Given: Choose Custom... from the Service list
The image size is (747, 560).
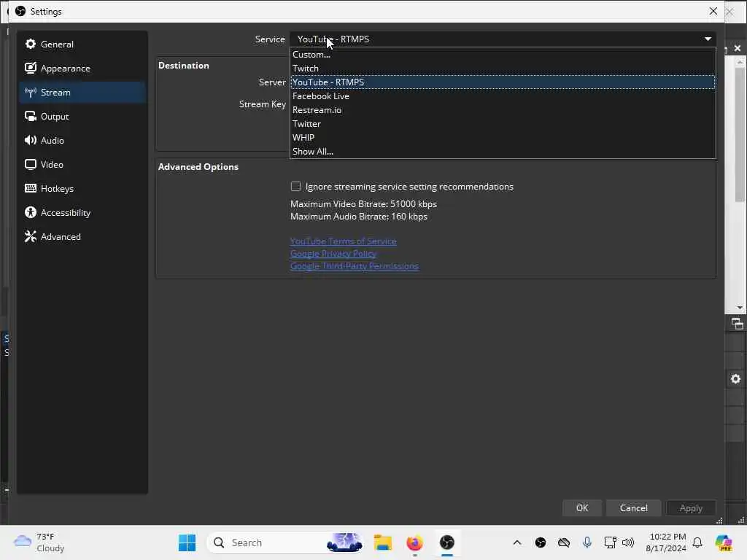Looking at the screenshot, I should pyautogui.click(x=503, y=54).
